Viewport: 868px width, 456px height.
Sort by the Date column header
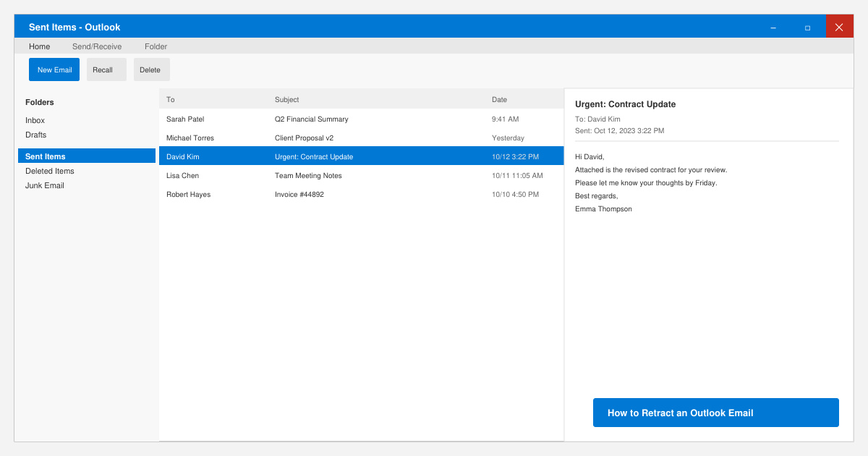coord(499,99)
